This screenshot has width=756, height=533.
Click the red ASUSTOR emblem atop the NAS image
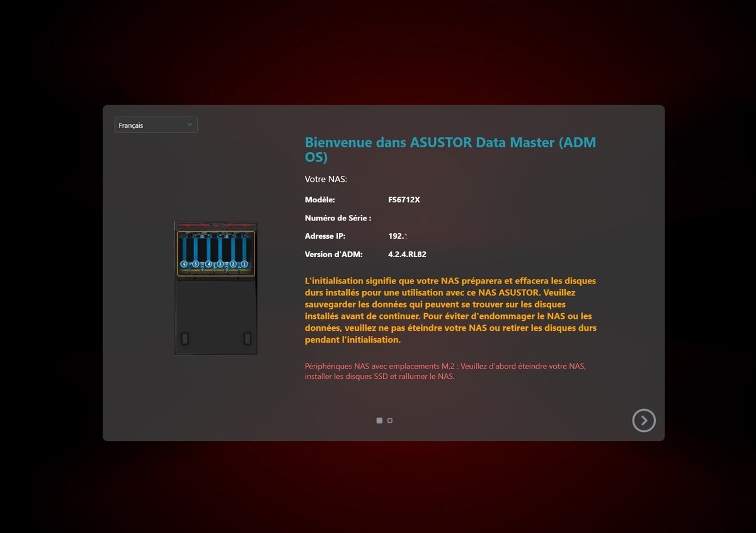coord(215,226)
